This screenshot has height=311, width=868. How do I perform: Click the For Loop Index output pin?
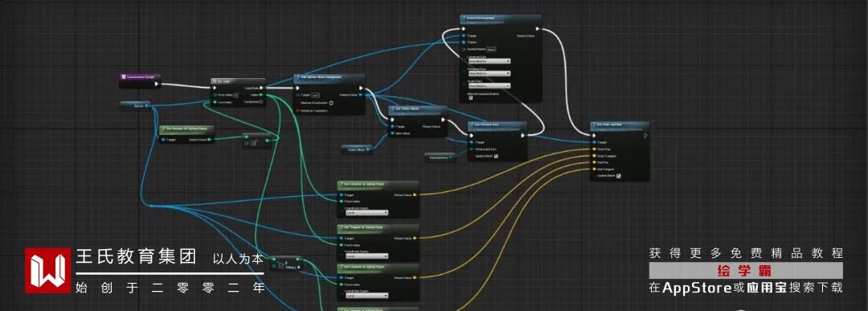point(261,95)
